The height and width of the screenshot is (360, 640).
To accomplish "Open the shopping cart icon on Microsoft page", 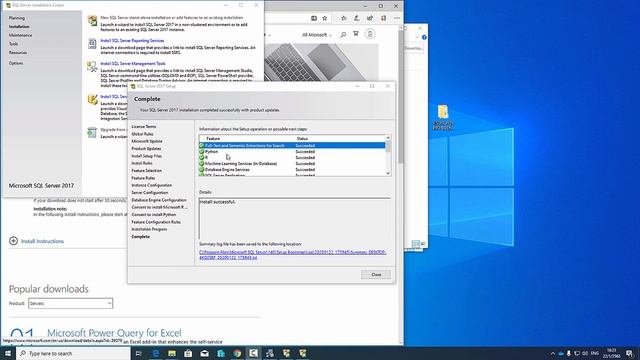I will pos(356,34).
